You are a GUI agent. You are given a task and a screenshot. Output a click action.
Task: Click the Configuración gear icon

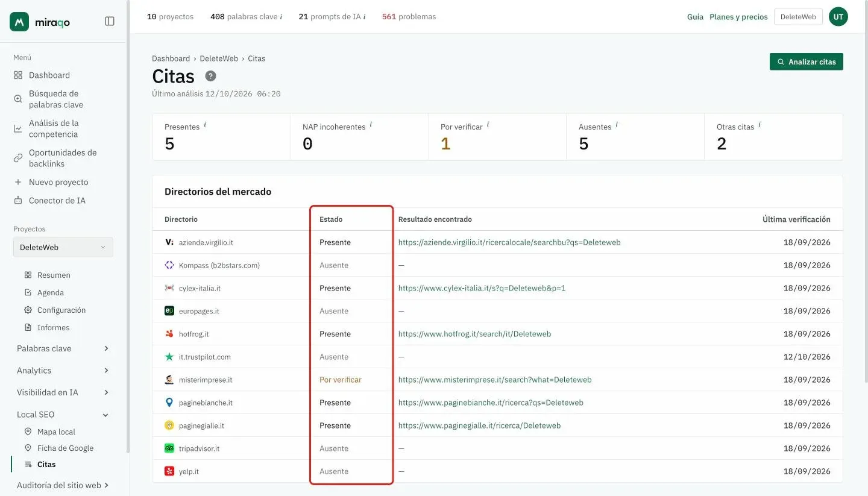(x=28, y=310)
